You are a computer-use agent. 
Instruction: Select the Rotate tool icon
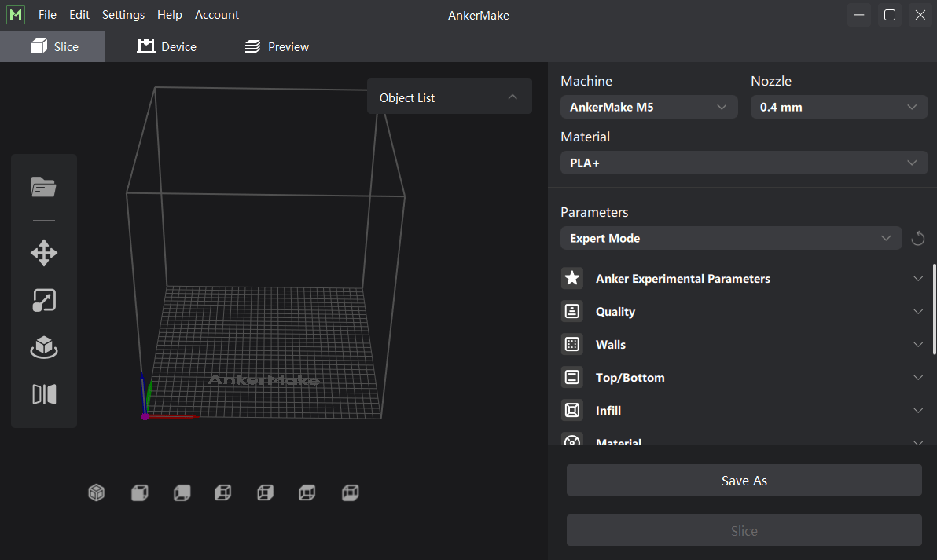click(43, 347)
